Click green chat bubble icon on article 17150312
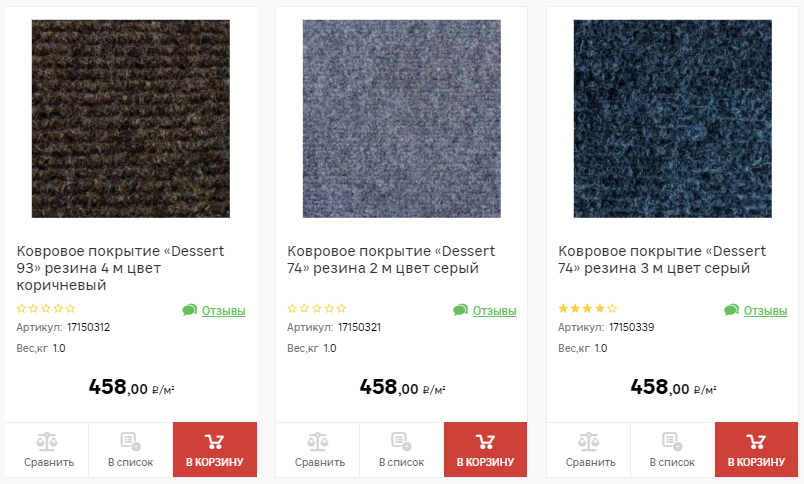 (x=190, y=310)
